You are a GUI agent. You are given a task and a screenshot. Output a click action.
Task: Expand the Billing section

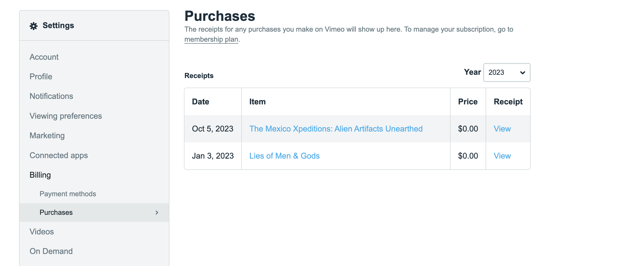[x=40, y=175]
